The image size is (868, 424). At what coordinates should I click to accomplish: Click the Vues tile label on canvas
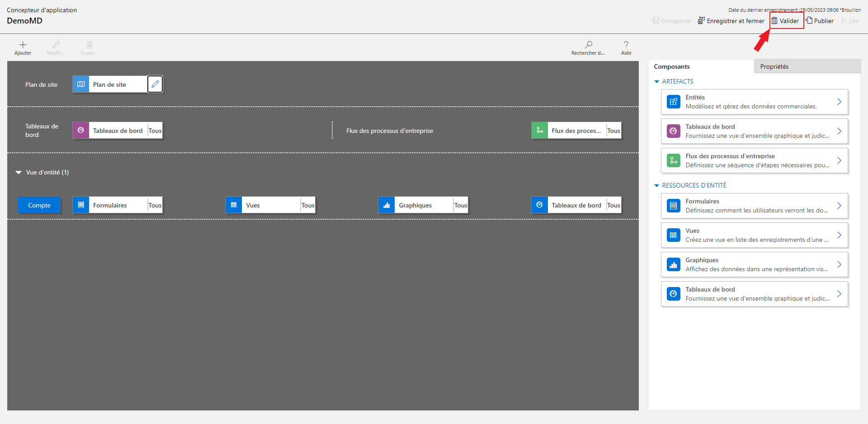pos(253,205)
